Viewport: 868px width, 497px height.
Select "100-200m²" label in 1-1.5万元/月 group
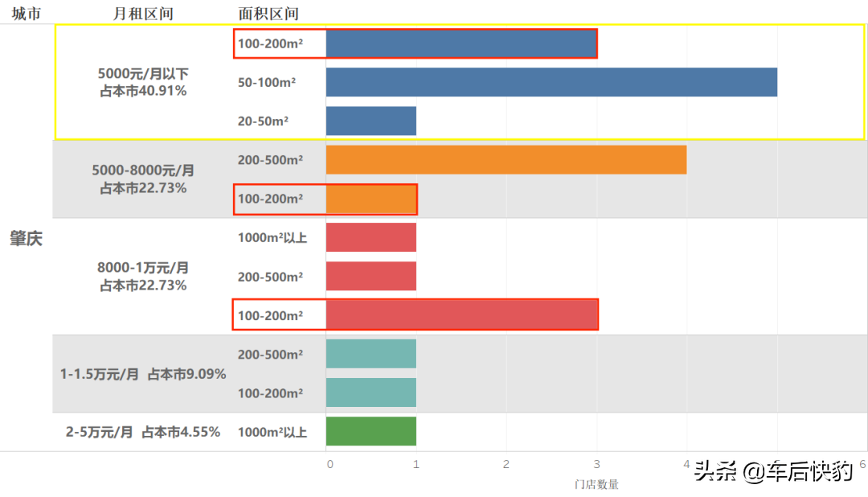(270, 392)
